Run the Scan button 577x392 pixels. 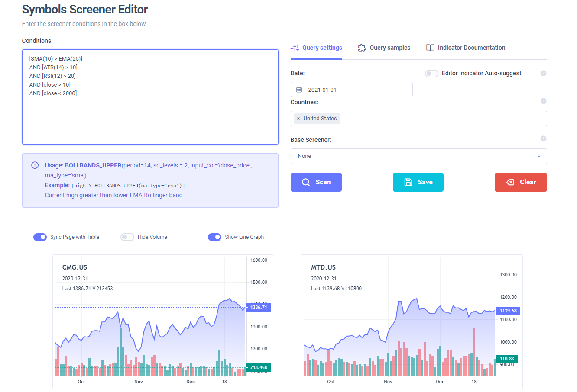tap(316, 182)
